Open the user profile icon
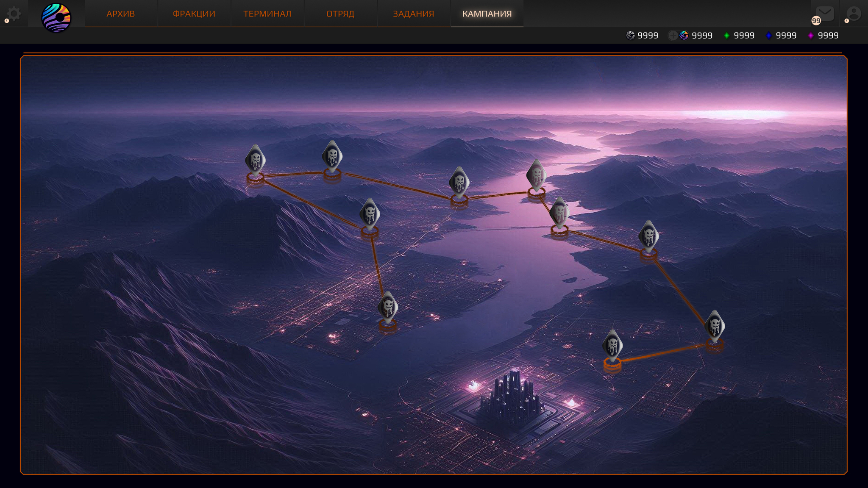The width and height of the screenshot is (868, 488). pyautogui.click(x=854, y=14)
